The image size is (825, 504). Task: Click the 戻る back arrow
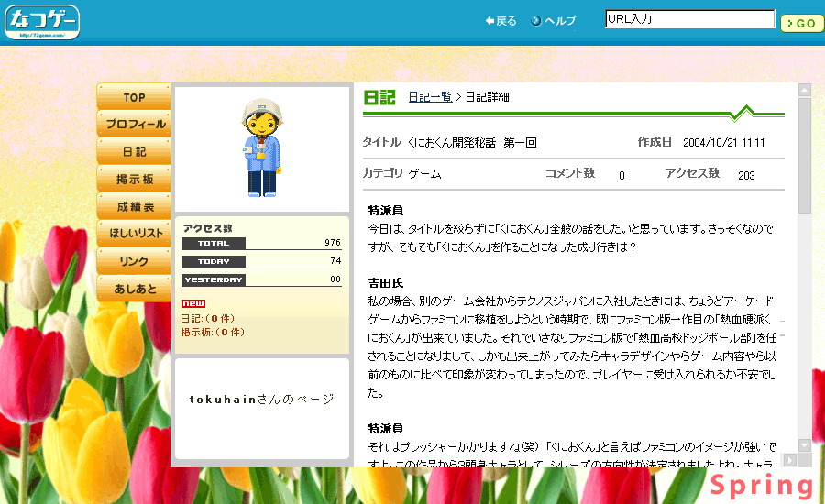500,21
